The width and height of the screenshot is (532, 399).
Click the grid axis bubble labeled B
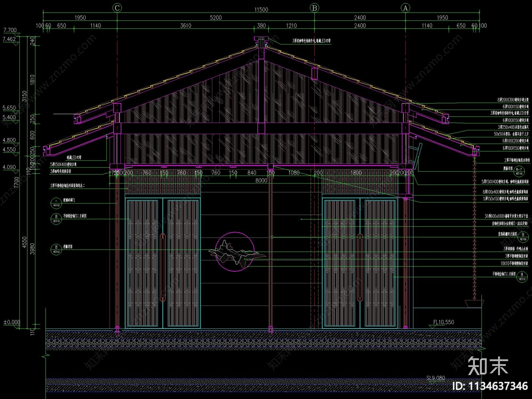pyautogui.click(x=315, y=8)
